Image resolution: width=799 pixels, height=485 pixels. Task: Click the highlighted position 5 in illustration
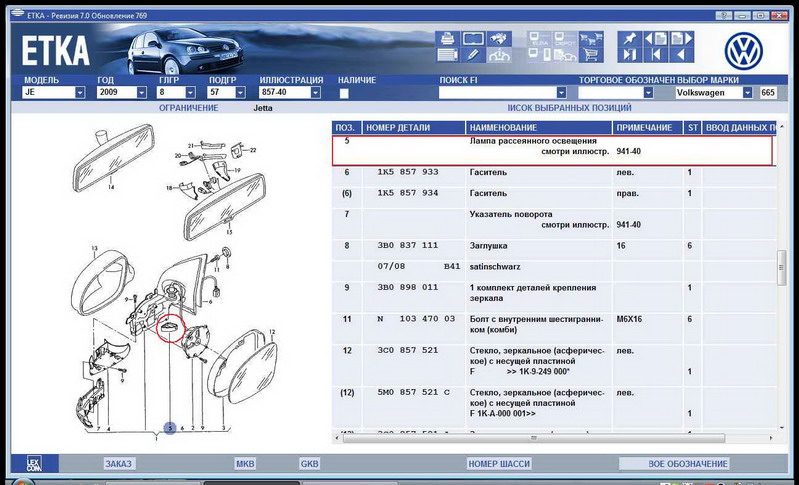(170, 428)
